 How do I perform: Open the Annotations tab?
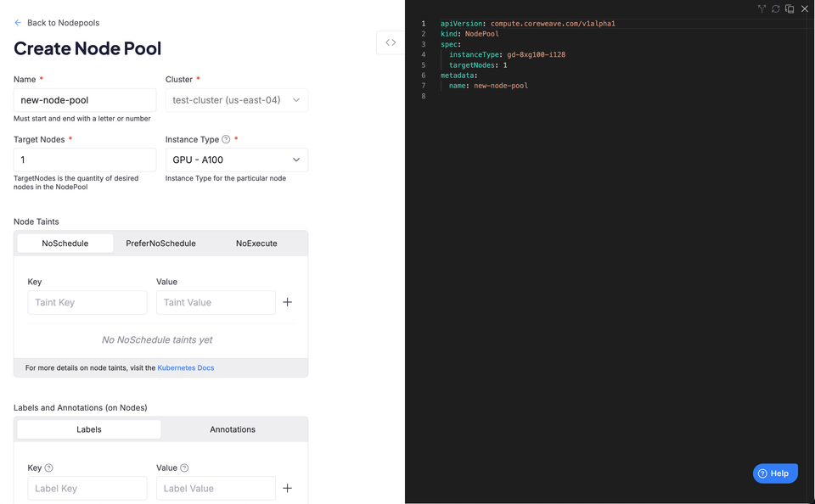tap(233, 428)
